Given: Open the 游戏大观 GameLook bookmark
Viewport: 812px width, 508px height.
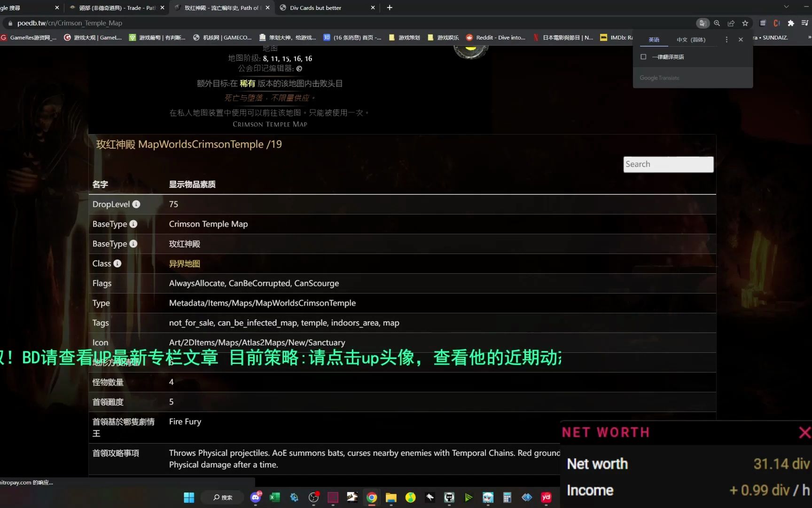Looking at the screenshot, I should (x=93, y=38).
